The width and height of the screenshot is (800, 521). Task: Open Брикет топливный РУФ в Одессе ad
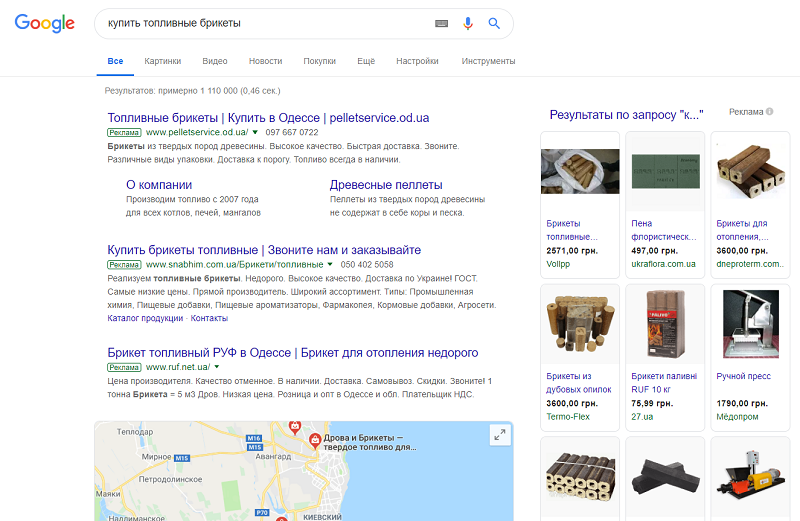[x=293, y=353]
